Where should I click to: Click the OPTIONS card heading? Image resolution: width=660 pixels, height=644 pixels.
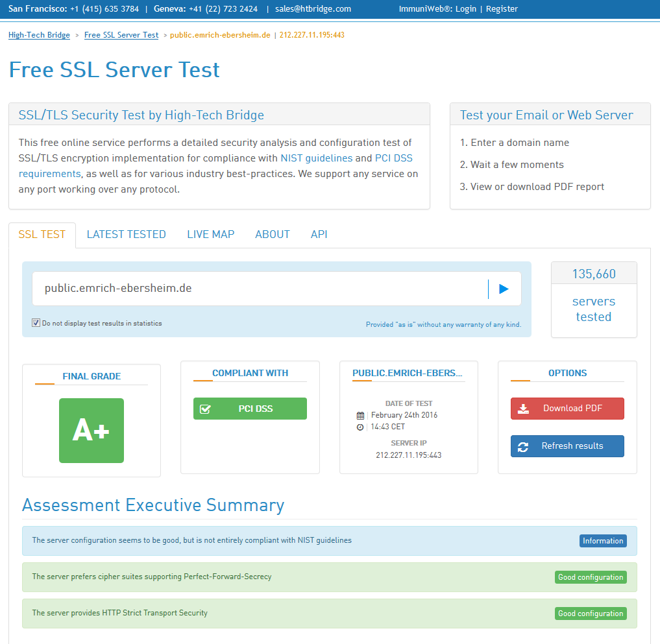click(567, 373)
